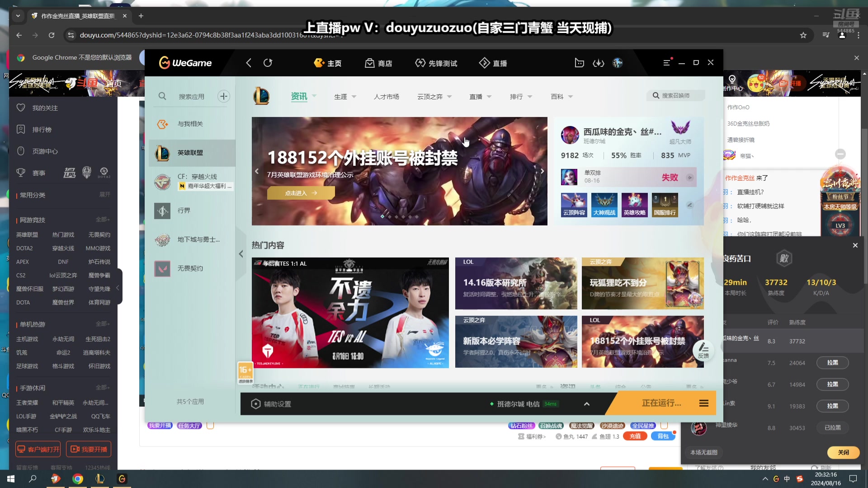Click the 正在运行 status button
Image resolution: width=868 pixels, height=488 pixels.
click(661, 403)
